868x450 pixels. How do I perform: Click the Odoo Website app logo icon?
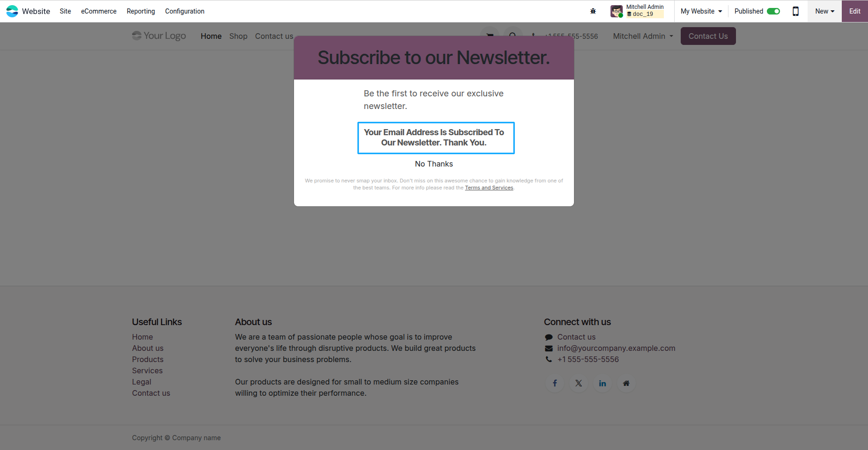point(12,11)
